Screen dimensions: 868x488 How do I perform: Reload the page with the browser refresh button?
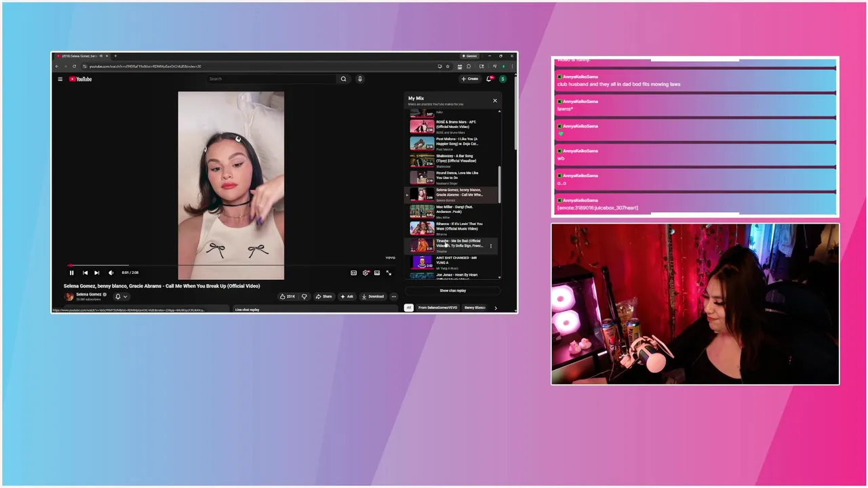coord(75,66)
